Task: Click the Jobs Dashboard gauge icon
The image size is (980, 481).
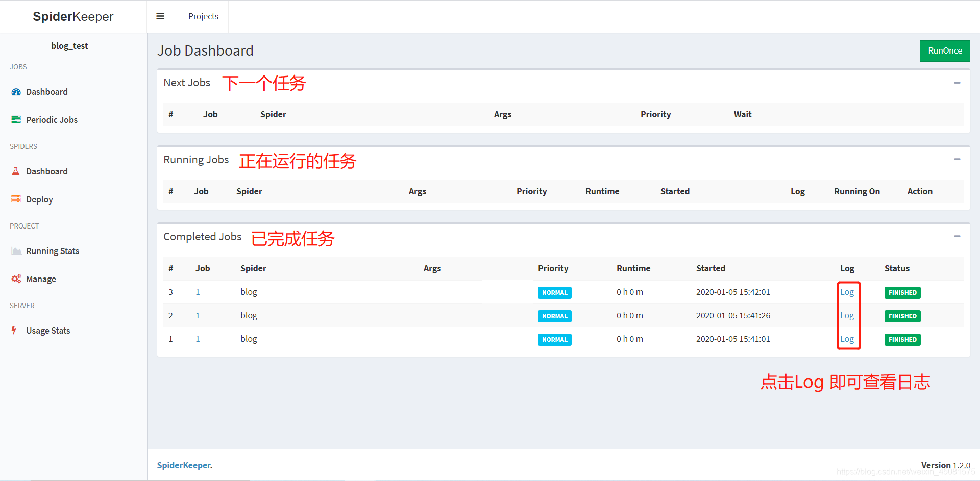Action: coord(16,92)
